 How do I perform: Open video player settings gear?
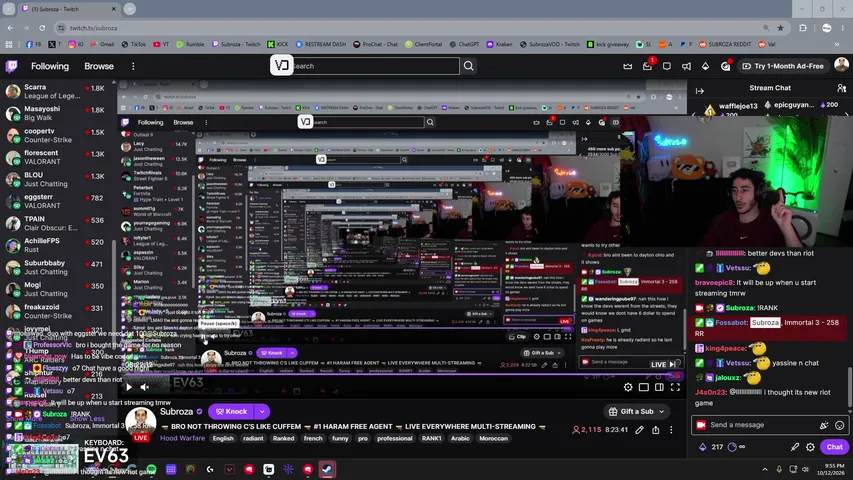click(x=628, y=387)
